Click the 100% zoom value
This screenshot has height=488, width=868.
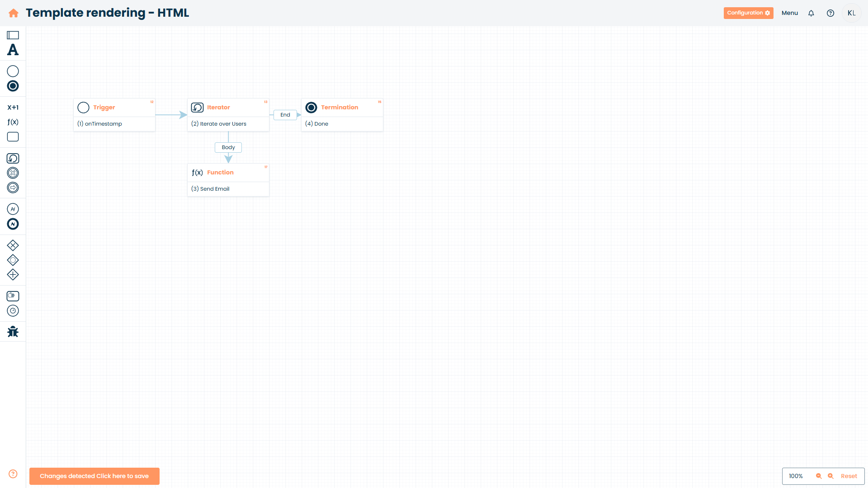[796, 476]
